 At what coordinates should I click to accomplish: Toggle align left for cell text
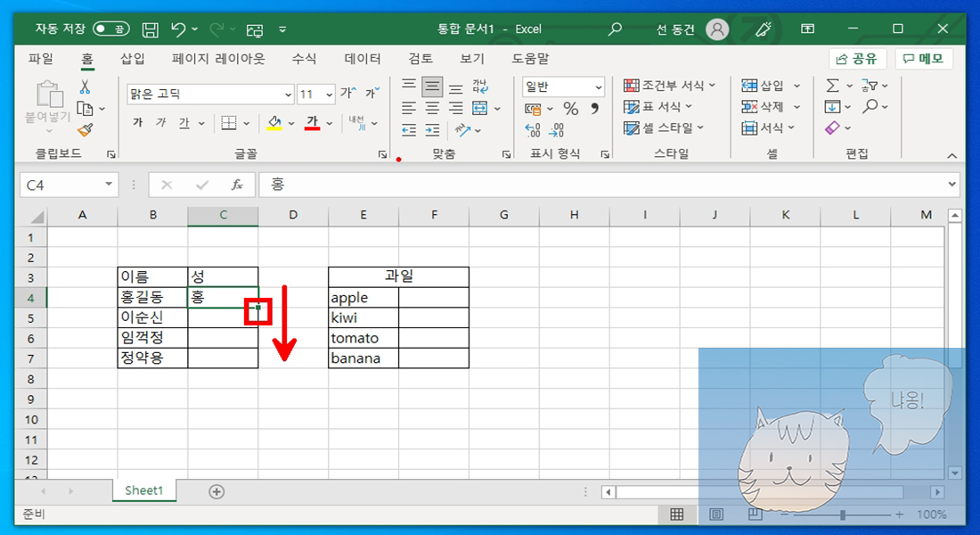(x=409, y=108)
